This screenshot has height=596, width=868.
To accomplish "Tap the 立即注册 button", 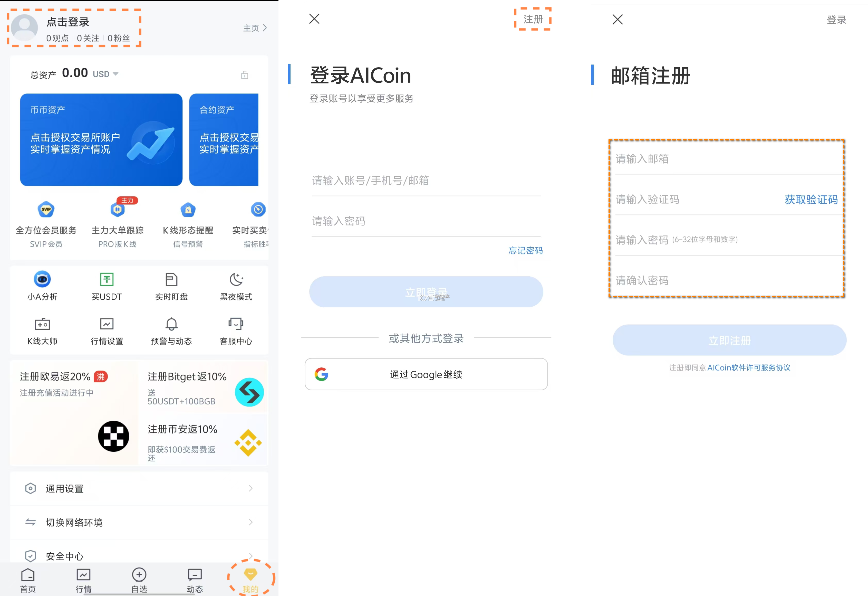I will [729, 340].
